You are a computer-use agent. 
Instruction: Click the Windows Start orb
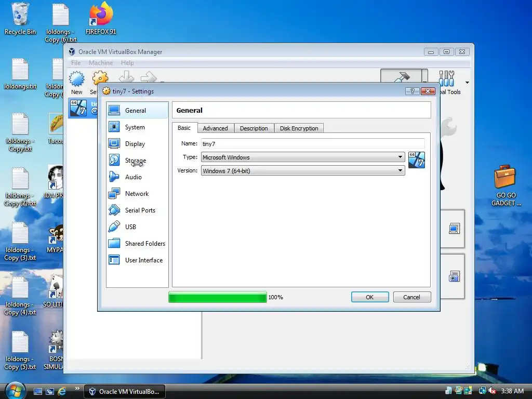[15, 391]
